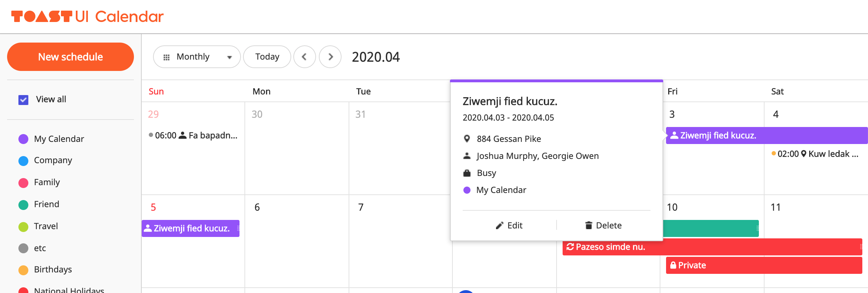Go to the next month with the right chevron
Image resolution: width=868 pixels, height=293 pixels.
(x=330, y=57)
